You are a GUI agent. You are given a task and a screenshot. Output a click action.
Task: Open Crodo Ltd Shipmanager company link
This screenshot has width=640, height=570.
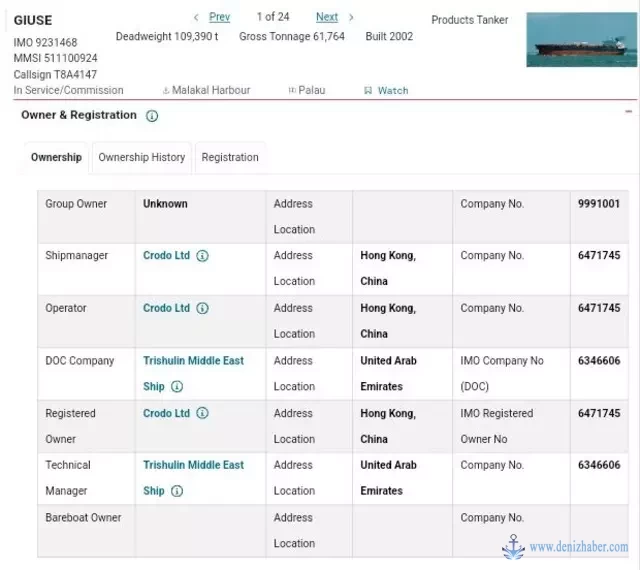coord(166,256)
